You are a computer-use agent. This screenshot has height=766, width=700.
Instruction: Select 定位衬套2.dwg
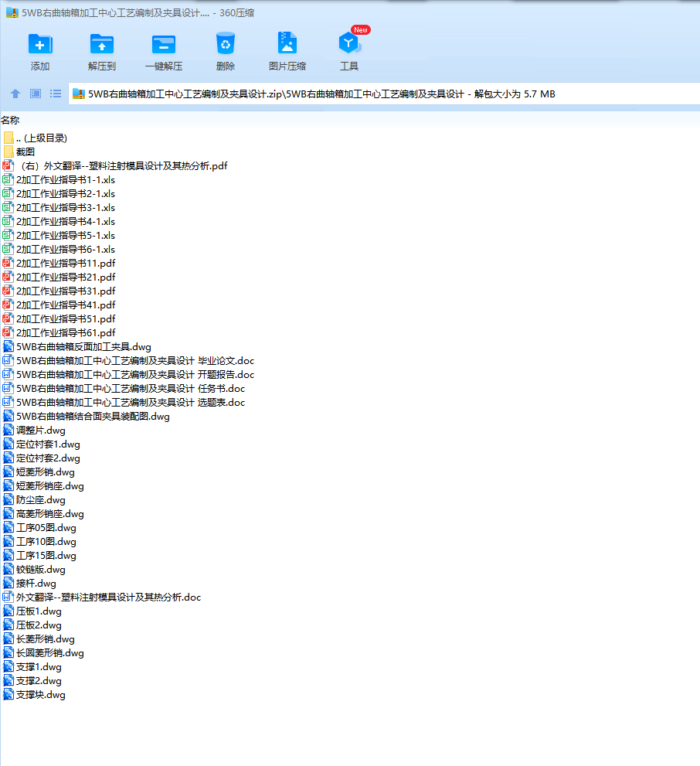point(42,458)
